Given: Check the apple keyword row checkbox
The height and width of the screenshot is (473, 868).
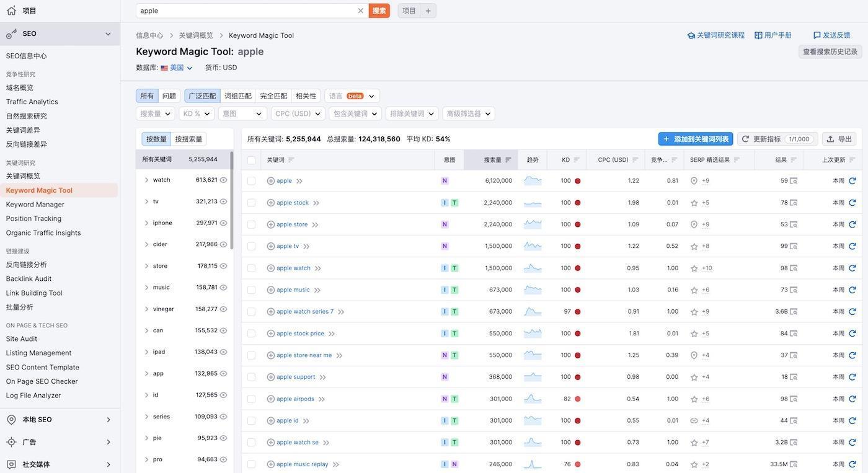Looking at the screenshot, I should [251, 181].
